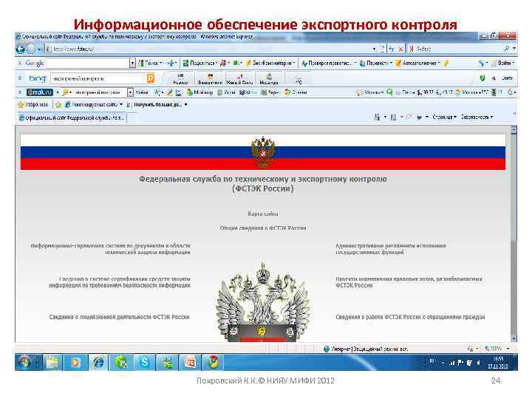This screenshot has width=532, height=399.
Task: Open the Карта сайта link
Action: coord(263,214)
